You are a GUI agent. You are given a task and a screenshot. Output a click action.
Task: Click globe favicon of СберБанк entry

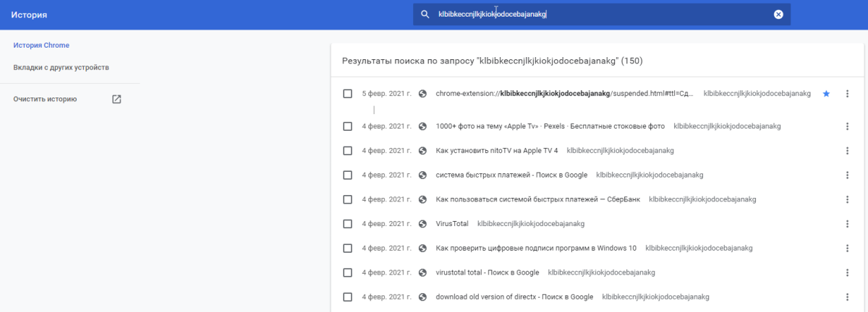[x=422, y=199]
